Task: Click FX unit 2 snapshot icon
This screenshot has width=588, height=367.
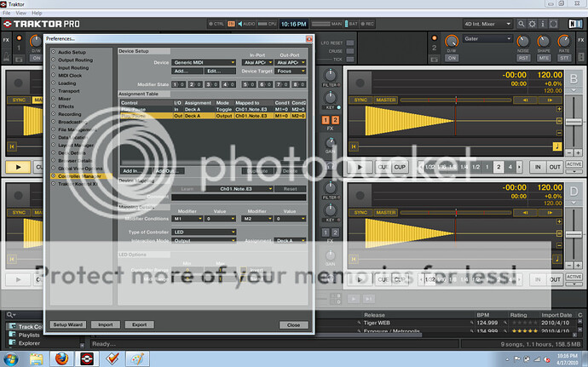Action: 434,60
